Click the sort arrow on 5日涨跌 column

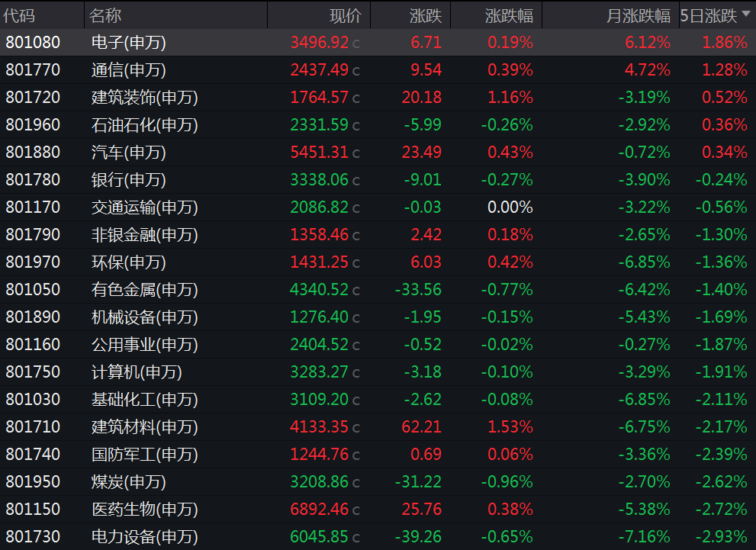745,14
